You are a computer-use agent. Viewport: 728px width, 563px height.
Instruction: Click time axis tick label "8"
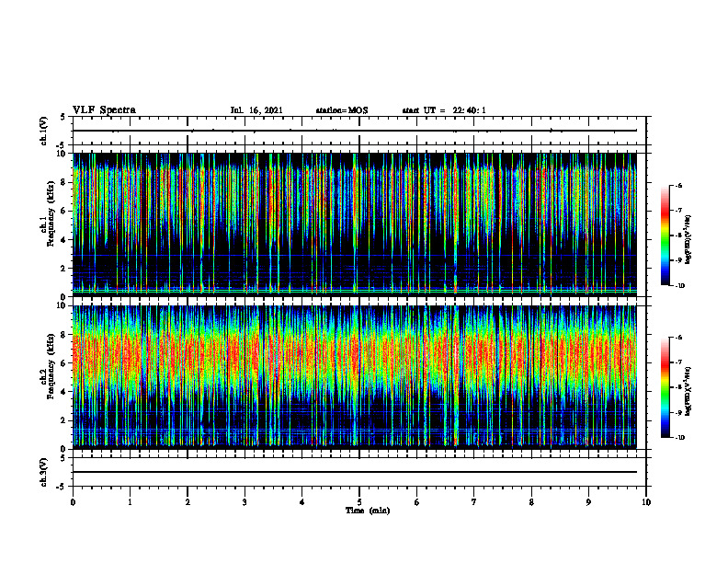pos(531,502)
